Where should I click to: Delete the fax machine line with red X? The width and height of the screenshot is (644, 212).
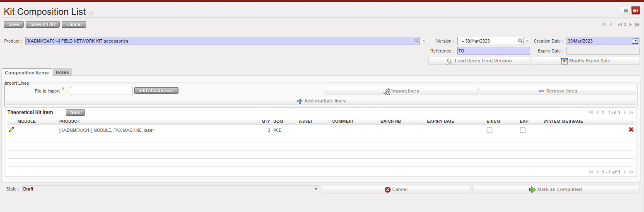tap(631, 130)
